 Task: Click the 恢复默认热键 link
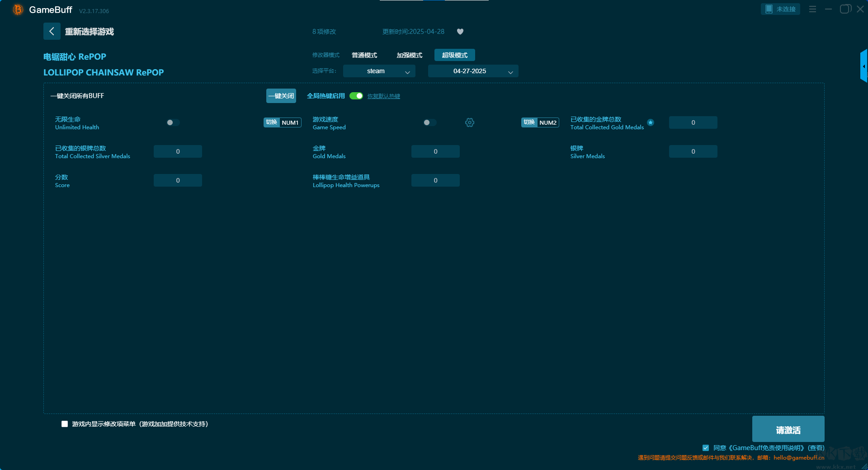point(383,96)
